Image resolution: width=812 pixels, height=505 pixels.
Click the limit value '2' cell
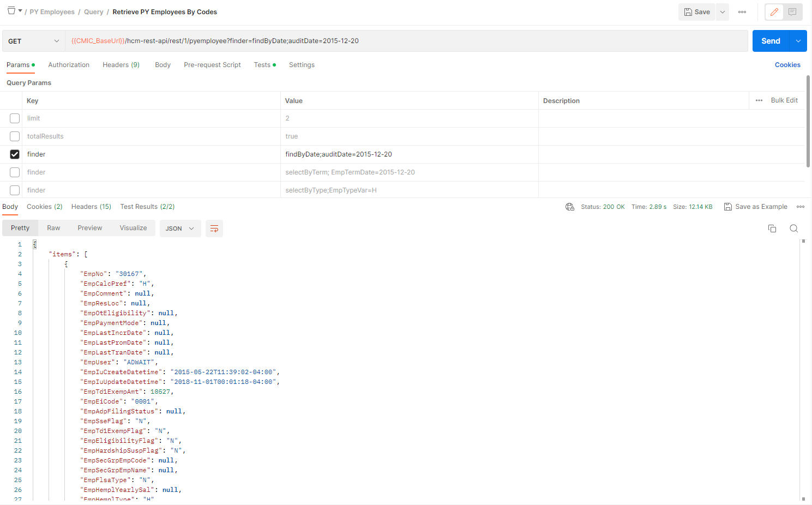tap(410, 118)
